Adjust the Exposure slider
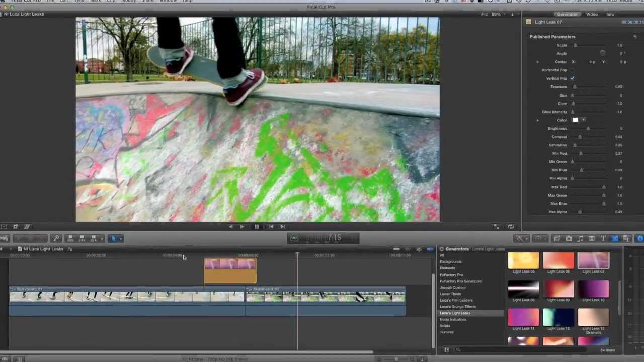644x362 pixels. pos(575,87)
